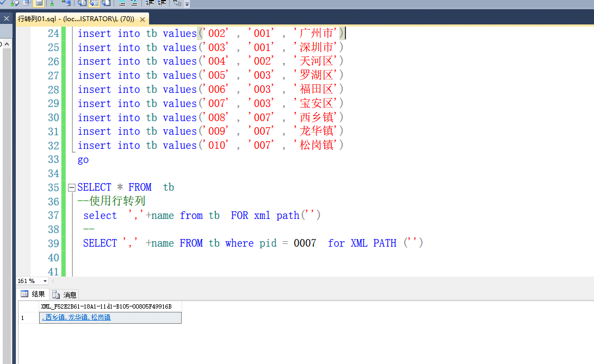Select result row number 1 header

[29, 317]
